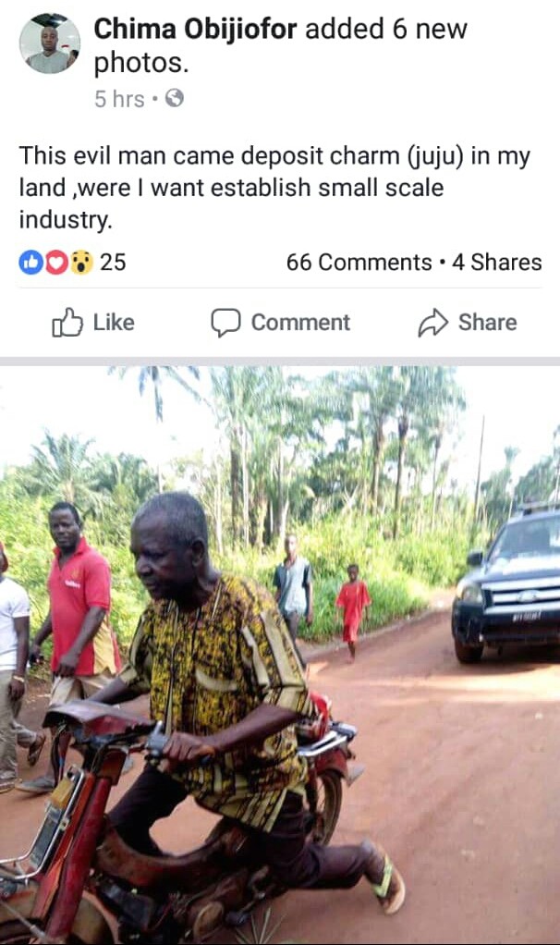560x945 pixels.
Task: Click the red heart reaction icon
Action: click(x=56, y=263)
